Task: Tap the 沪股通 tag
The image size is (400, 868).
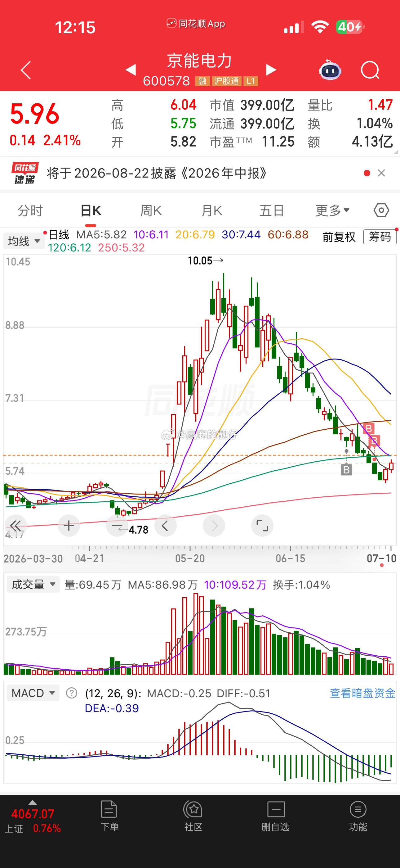Action: tap(226, 81)
